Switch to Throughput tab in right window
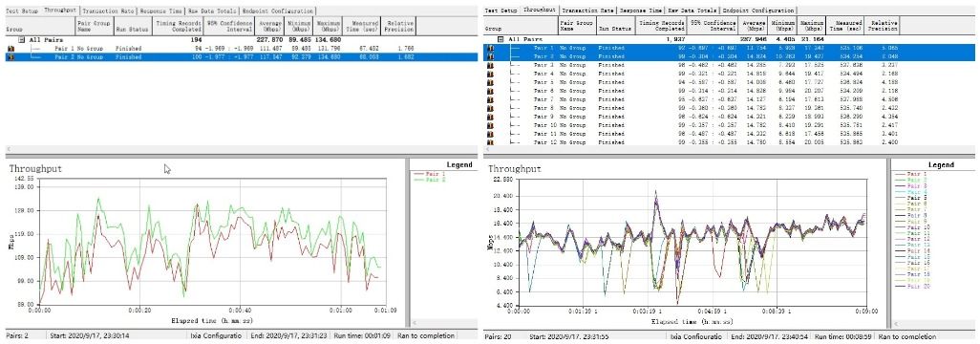 (x=540, y=10)
